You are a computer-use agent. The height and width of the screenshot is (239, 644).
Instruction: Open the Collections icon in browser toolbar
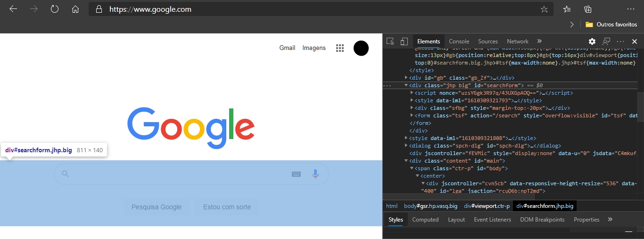pos(588,9)
